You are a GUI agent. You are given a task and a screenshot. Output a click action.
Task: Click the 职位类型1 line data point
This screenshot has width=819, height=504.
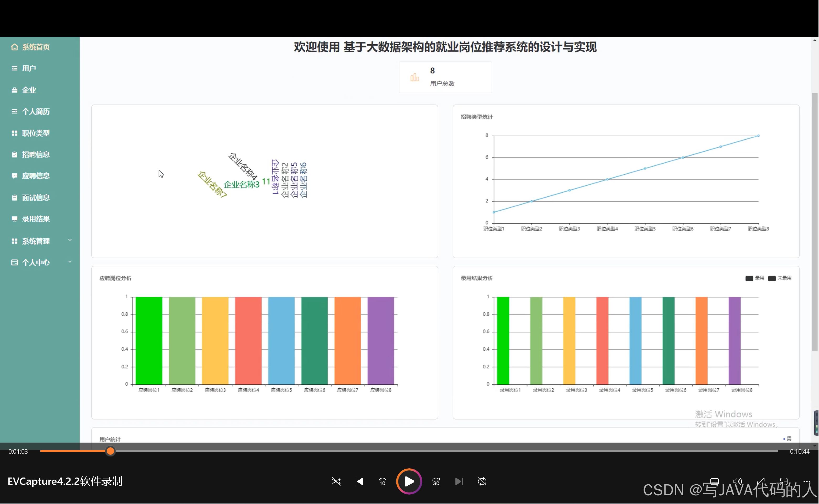click(x=494, y=212)
